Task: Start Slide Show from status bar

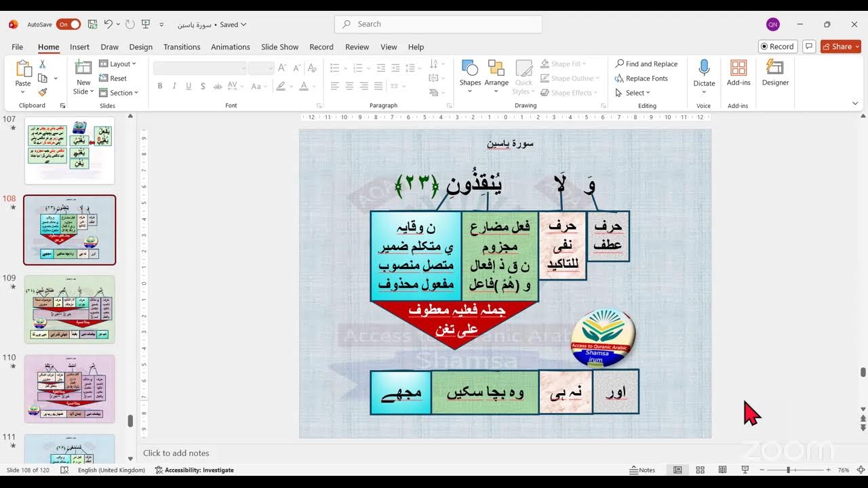Action: (745, 470)
